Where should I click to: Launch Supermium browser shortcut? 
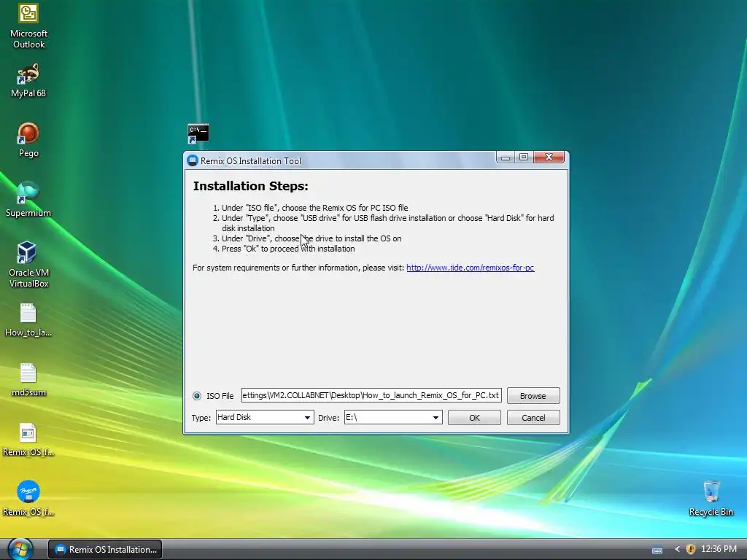(x=28, y=199)
